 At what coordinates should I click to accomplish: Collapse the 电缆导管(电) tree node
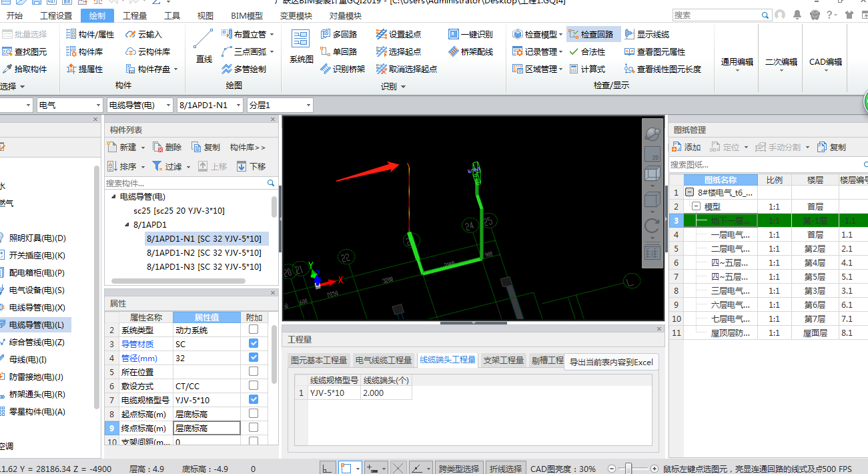coord(113,197)
